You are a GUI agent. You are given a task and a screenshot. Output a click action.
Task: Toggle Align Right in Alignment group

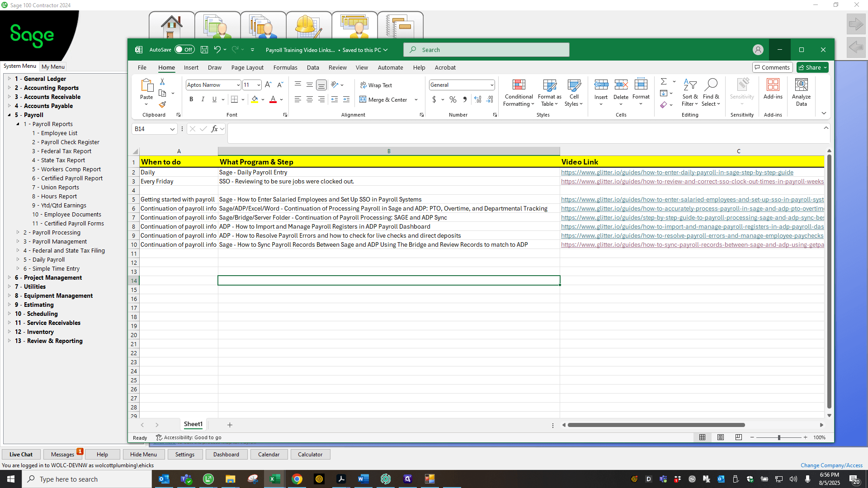click(x=321, y=99)
